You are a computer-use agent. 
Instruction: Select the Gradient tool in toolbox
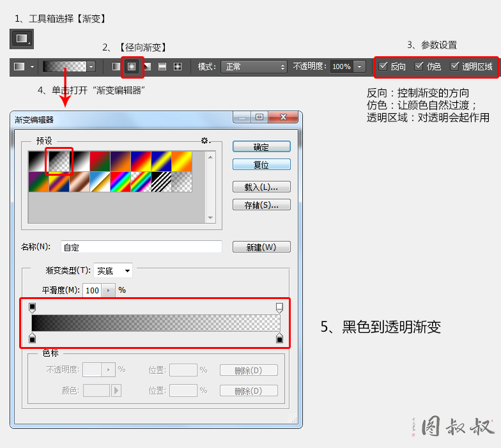(x=22, y=39)
